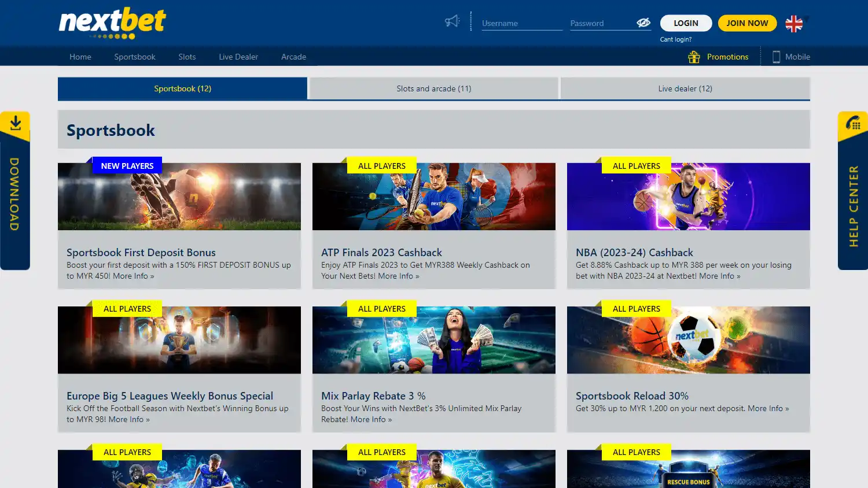Image resolution: width=868 pixels, height=488 pixels.
Task: Click ALL PLAYERS badge on Mix Parlay card
Action: coord(382,309)
